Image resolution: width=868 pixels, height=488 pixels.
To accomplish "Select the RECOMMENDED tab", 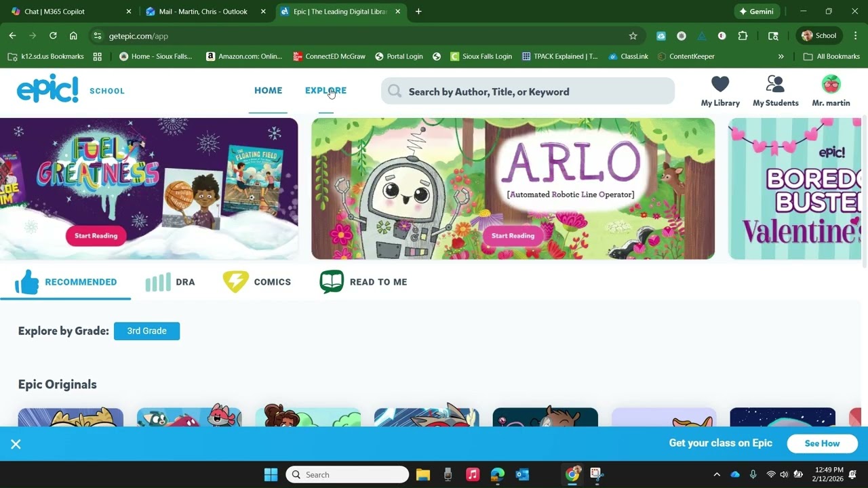I will pos(66,282).
